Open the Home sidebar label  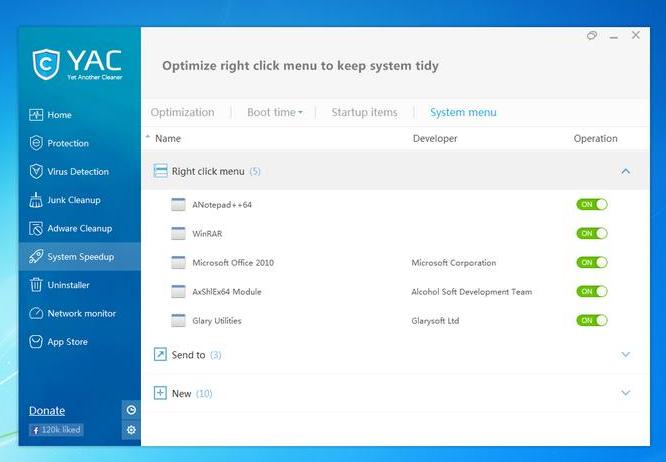pyautogui.click(x=59, y=115)
